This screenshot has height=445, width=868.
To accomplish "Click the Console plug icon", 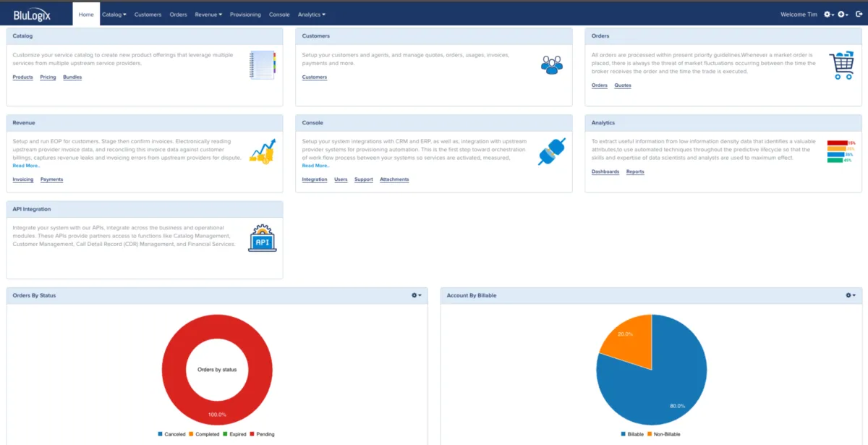I will click(x=551, y=151).
